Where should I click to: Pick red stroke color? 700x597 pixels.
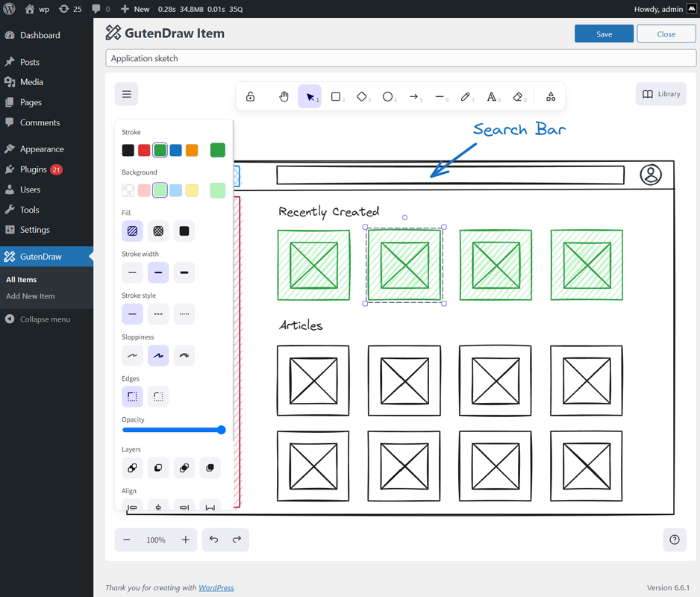tap(144, 150)
